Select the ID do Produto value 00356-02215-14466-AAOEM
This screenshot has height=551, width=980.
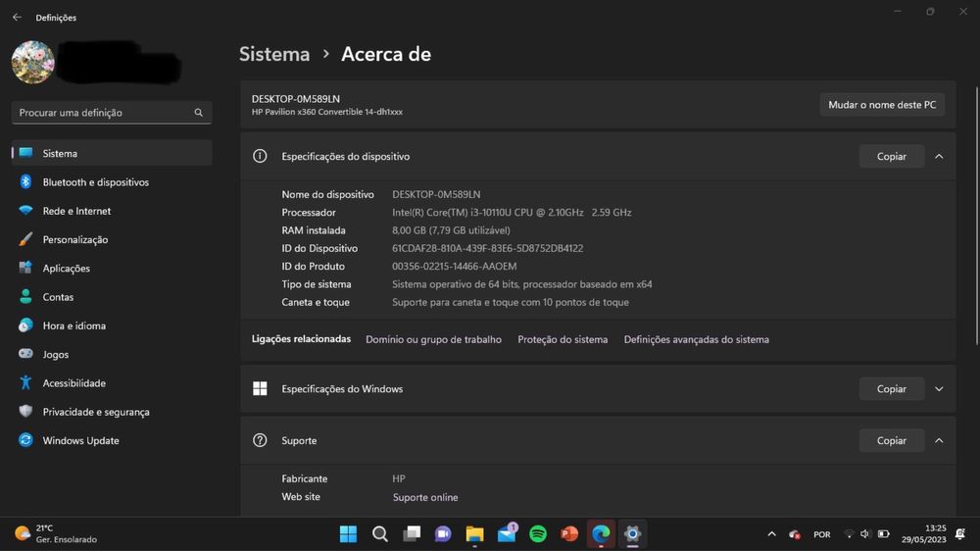(x=455, y=267)
